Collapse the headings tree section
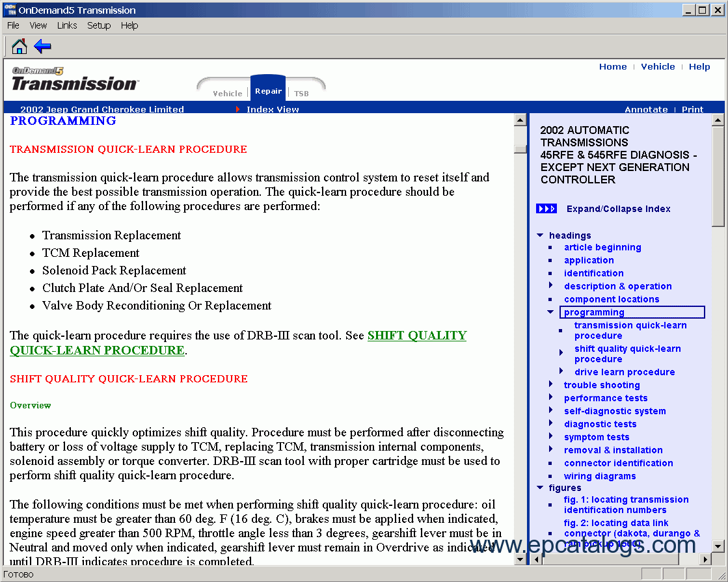This screenshot has height=582, width=728. [540, 235]
